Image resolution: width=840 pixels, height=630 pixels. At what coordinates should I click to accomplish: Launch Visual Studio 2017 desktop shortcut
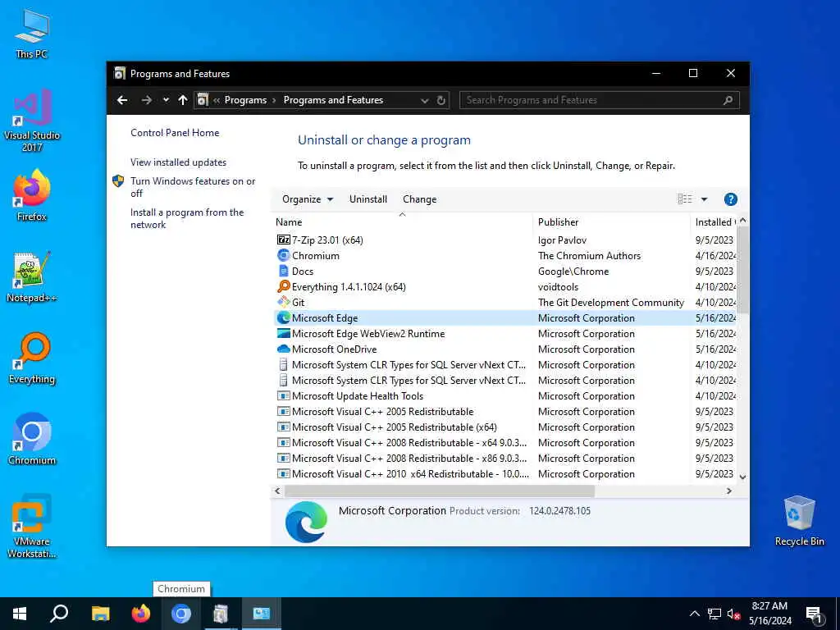[x=32, y=120]
